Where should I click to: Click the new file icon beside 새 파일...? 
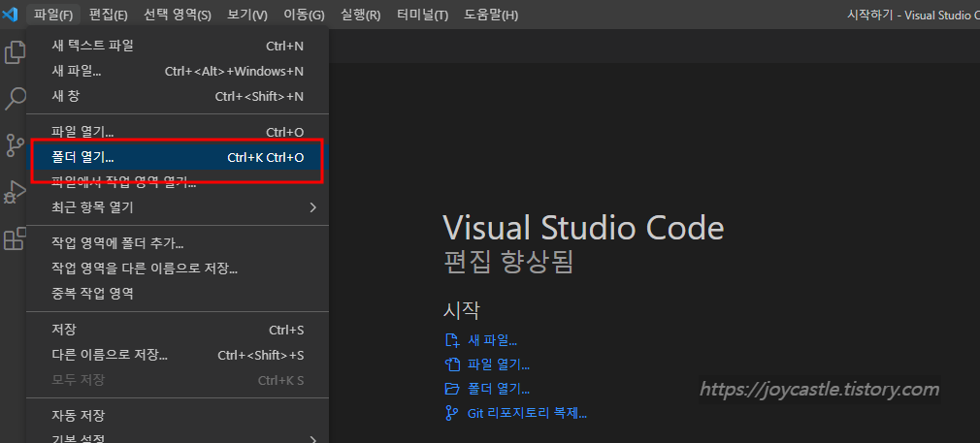point(451,340)
